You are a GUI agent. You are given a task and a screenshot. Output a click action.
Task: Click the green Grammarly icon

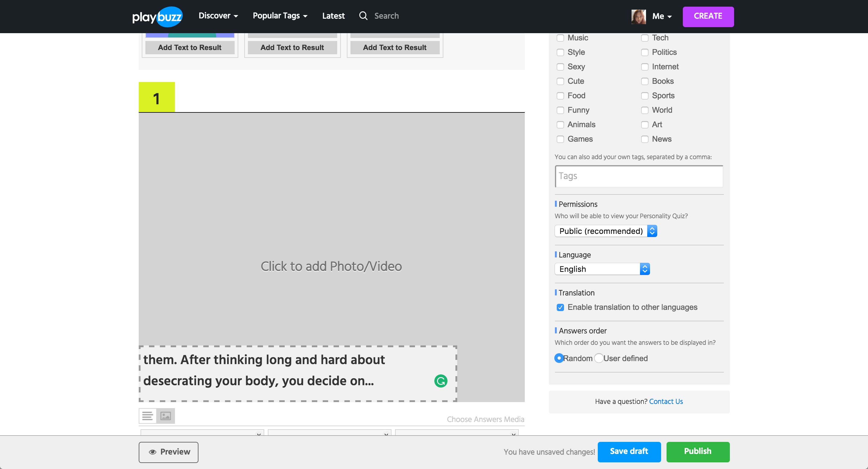click(440, 381)
